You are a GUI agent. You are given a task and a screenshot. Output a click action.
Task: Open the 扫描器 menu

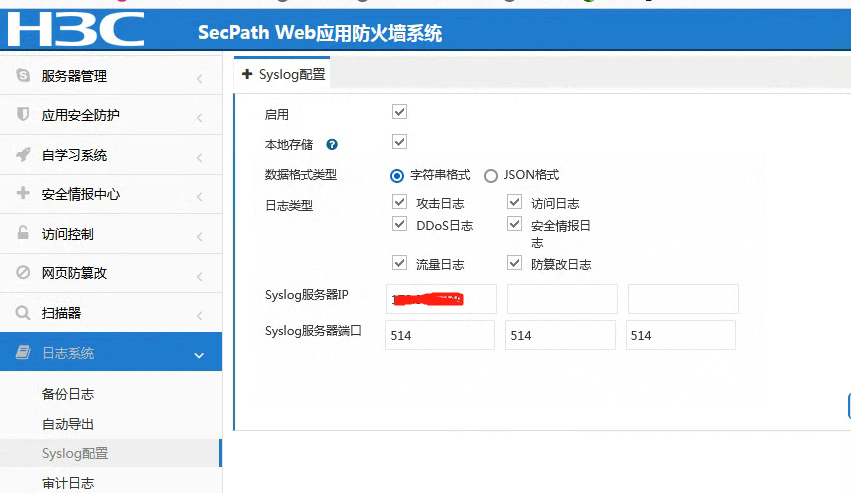pos(111,313)
